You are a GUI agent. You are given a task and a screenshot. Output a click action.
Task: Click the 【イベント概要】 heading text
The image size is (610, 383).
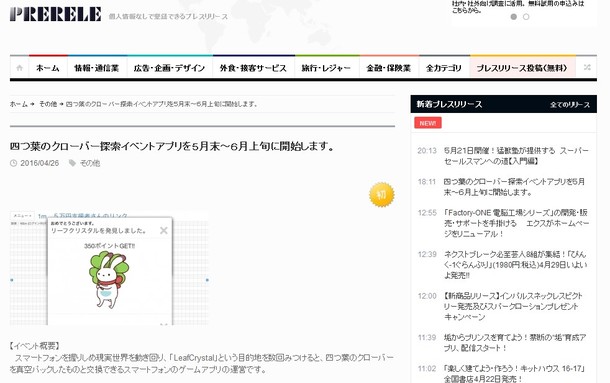click(x=35, y=346)
